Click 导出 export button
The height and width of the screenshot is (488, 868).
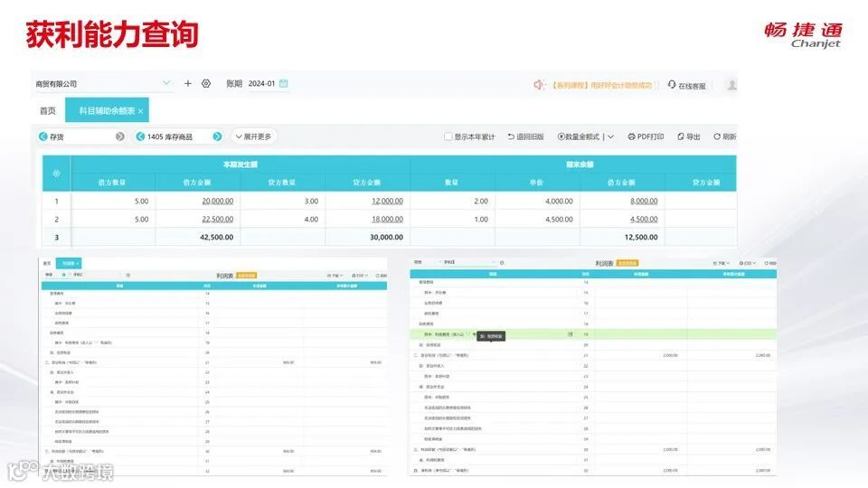pos(689,136)
